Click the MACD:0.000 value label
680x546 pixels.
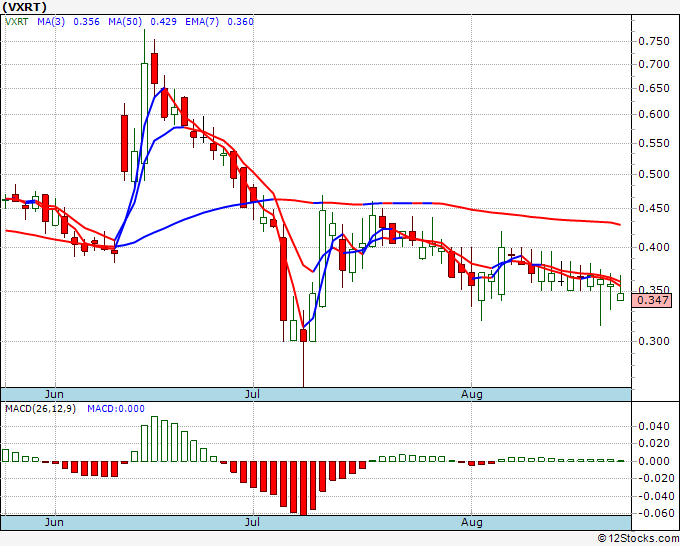[116, 409]
